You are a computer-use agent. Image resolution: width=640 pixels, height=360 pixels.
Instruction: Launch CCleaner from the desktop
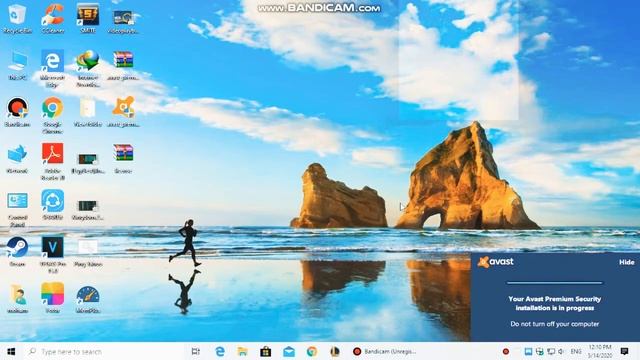click(x=53, y=18)
